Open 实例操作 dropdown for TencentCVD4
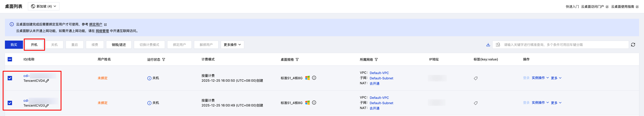The image size is (644, 116). (x=540, y=78)
